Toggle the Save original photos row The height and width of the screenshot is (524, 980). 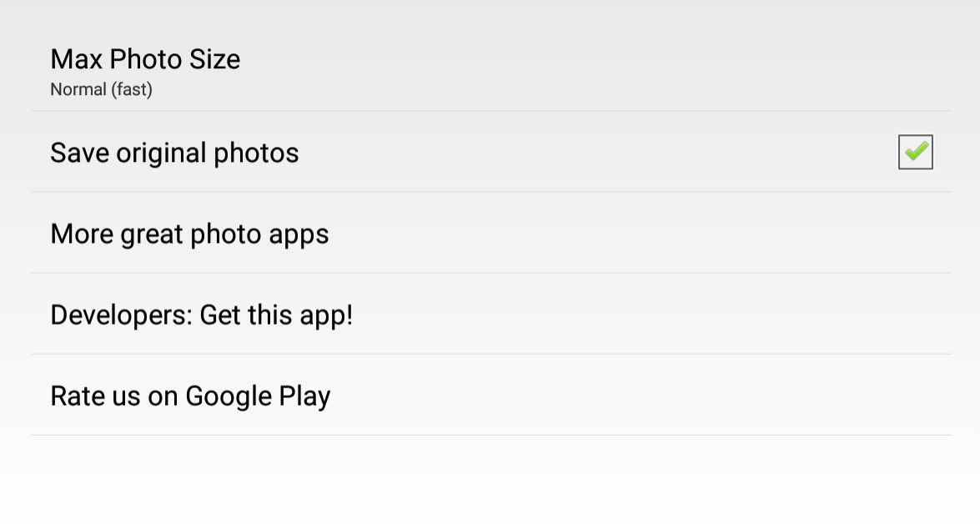[490, 152]
